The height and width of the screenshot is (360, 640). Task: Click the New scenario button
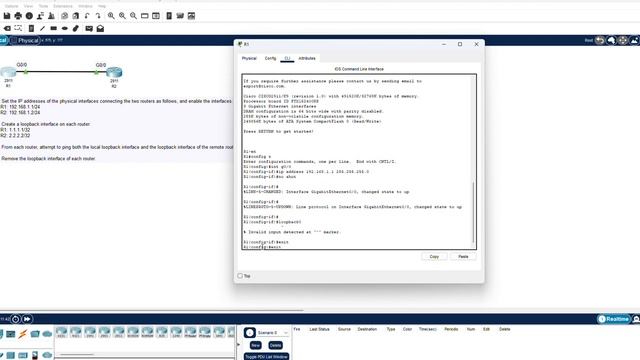[256, 345]
